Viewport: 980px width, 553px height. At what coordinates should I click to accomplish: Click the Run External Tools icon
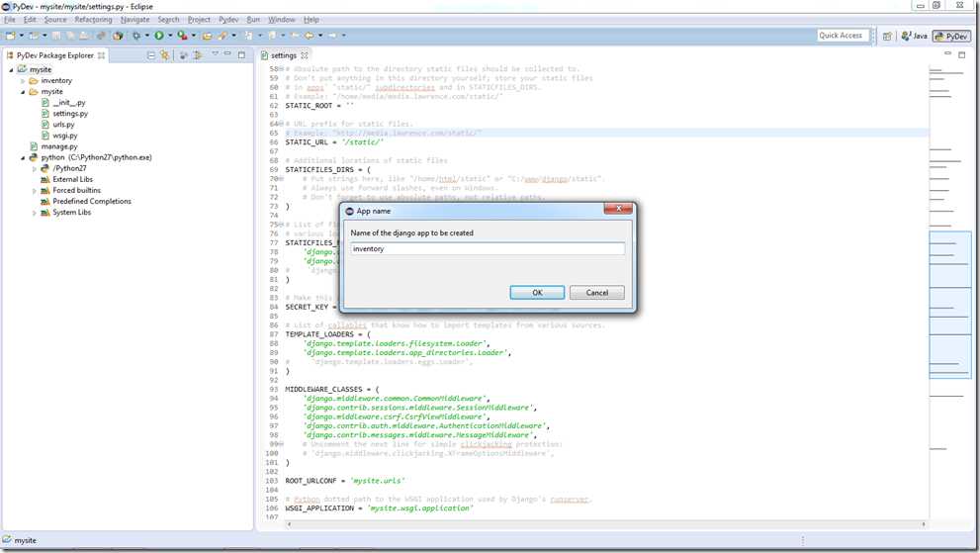[x=182, y=36]
